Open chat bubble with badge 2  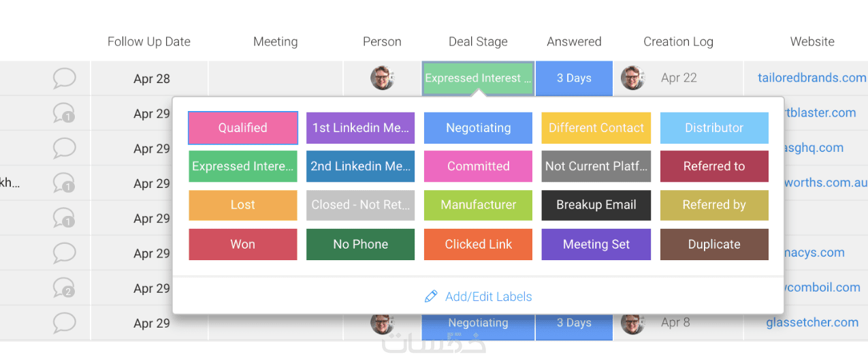64,287
